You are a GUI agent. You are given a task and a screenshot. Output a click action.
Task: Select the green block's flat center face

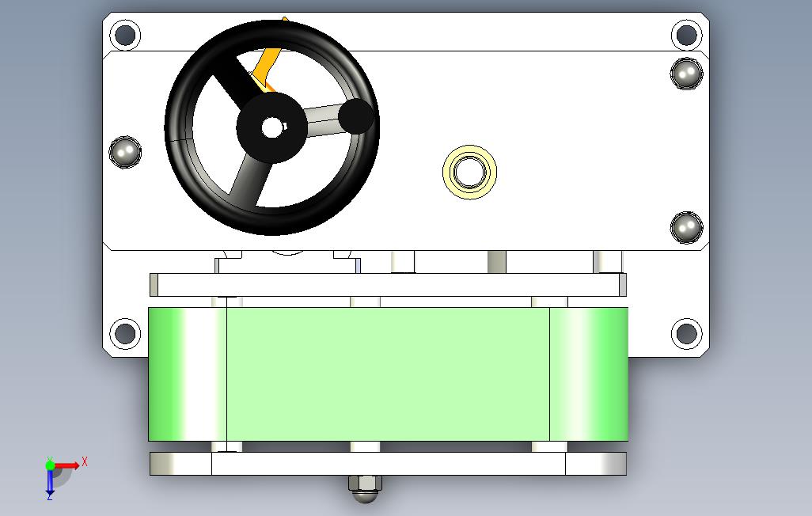[x=389, y=374]
